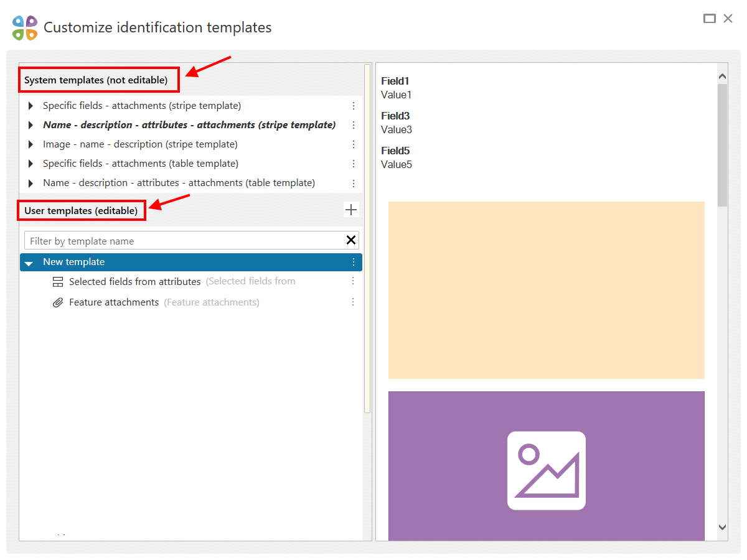Open options for Image - name - description template
Viewport: 747px width, 560px height.
point(354,144)
